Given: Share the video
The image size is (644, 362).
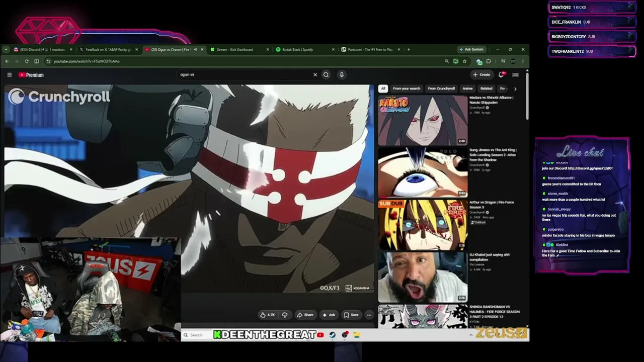Looking at the screenshot, I should point(305,315).
